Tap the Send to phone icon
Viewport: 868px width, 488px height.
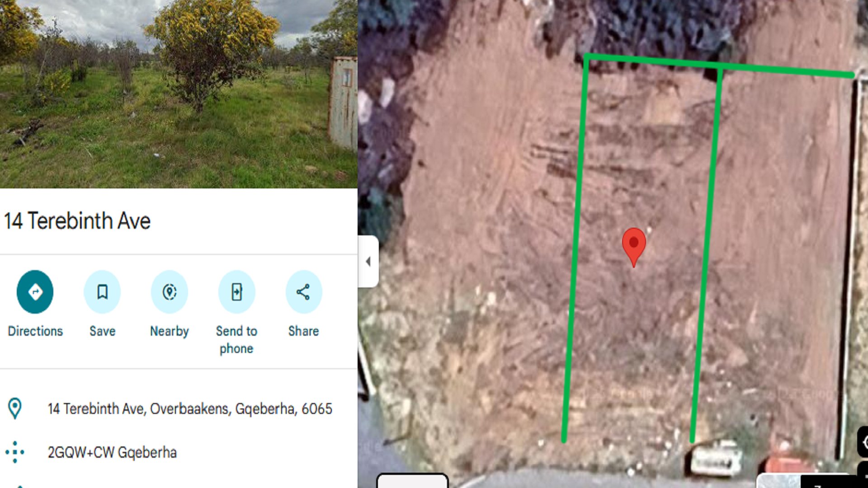pos(236,292)
